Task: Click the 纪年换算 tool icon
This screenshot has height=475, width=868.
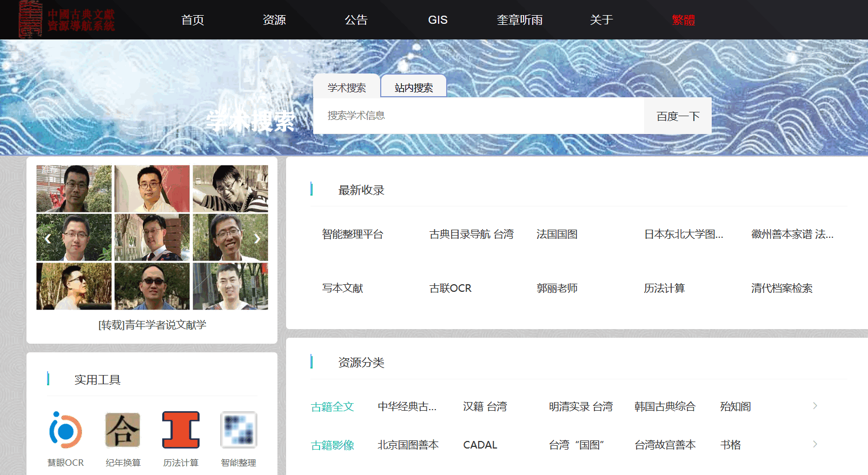Action: click(x=123, y=430)
